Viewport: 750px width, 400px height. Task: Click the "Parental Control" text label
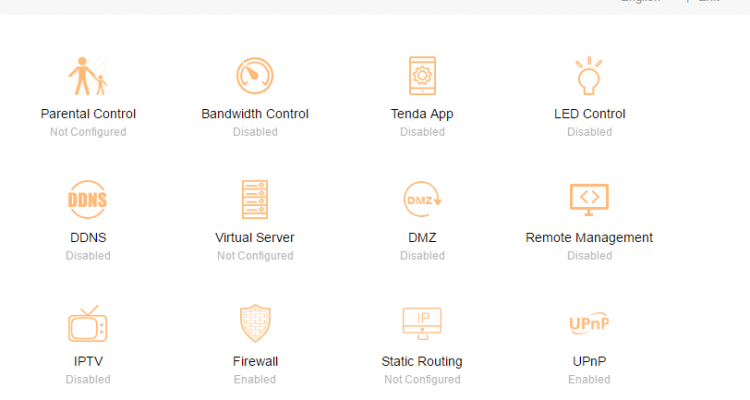pos(88,114)
